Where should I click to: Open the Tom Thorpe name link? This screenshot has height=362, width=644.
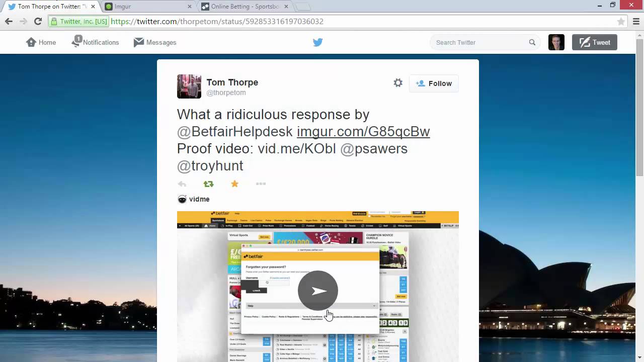tap(232, 82)
